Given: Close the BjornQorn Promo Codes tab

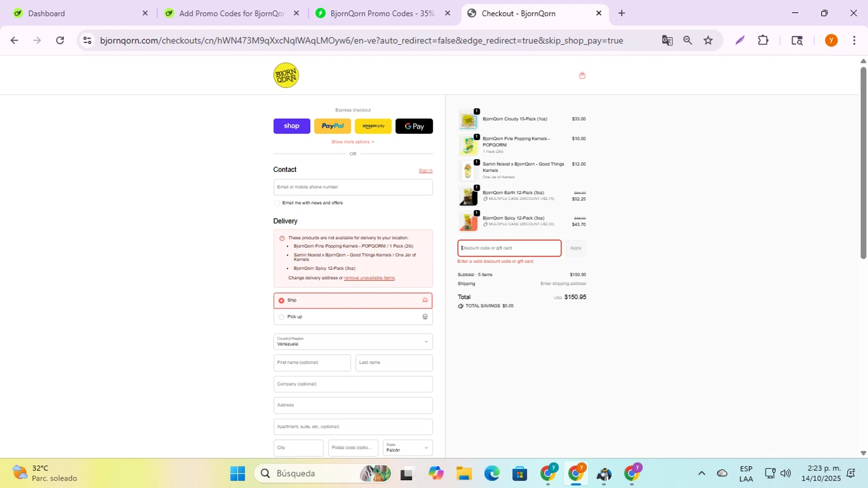Looking at the screenshot, I should [x=447, y=13].
